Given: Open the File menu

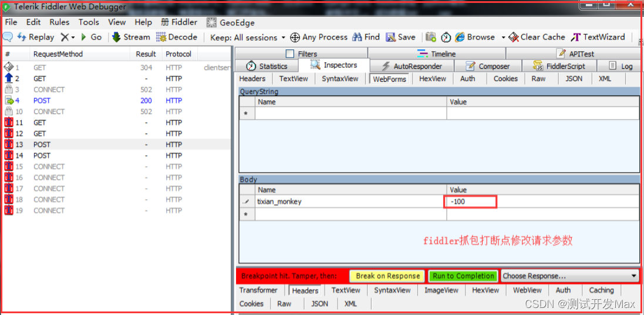Looking at the screenshot, I should (11, 22).
